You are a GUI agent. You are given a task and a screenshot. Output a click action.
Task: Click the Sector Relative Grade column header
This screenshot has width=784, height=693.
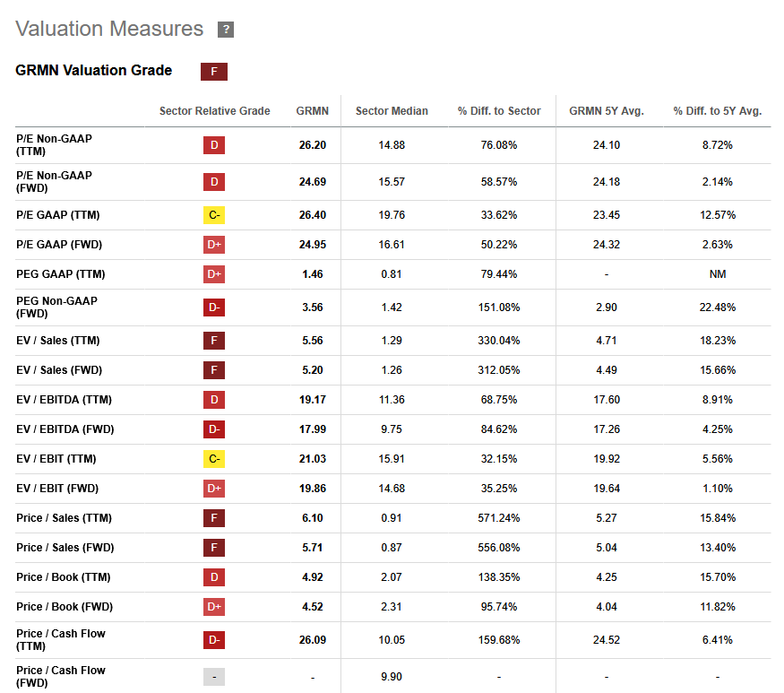click(x=214, y=111)
